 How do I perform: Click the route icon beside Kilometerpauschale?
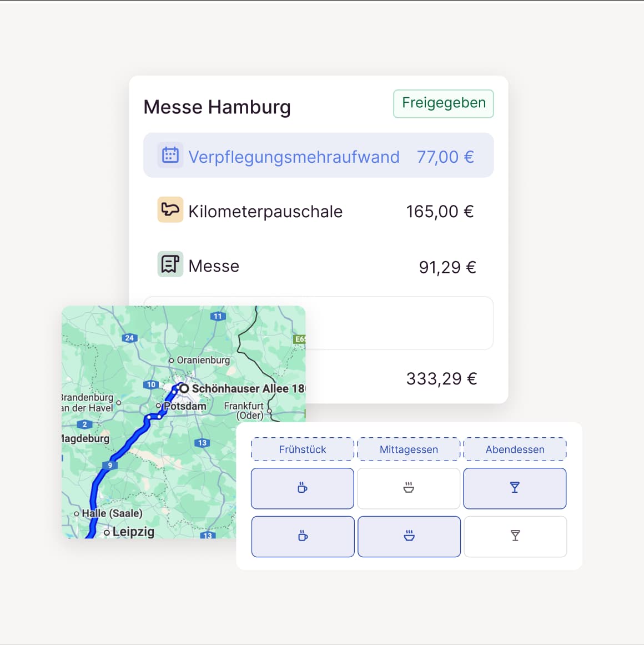pos(170,209)
